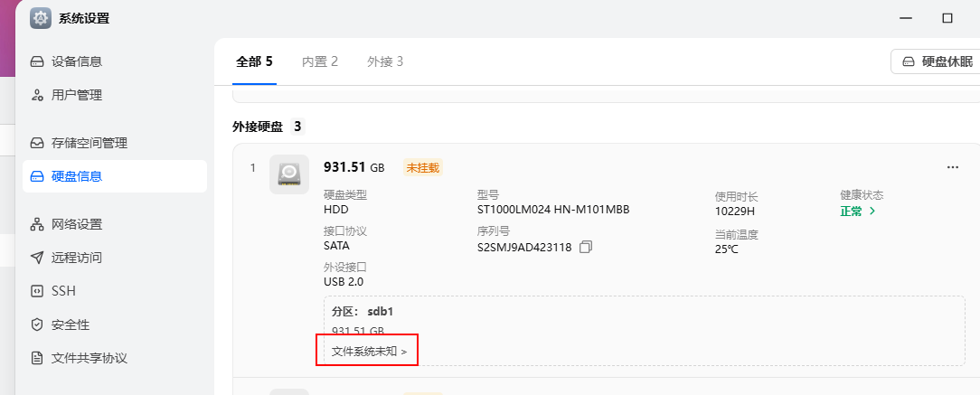The height and width of the screenshot is (395, 980).
Task: Open 文件共享协议 settings
Action: point(89,358)
